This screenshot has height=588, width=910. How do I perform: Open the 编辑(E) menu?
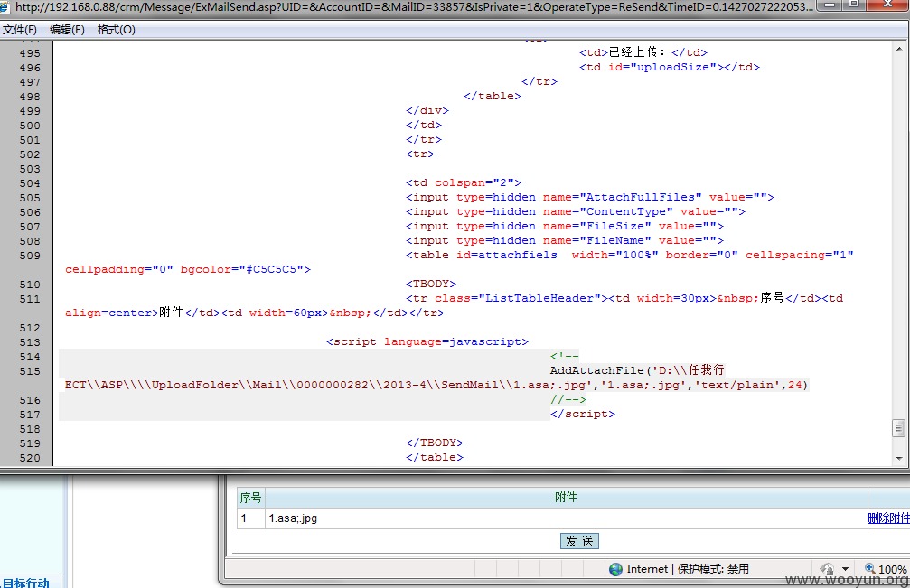click(67, 30)
